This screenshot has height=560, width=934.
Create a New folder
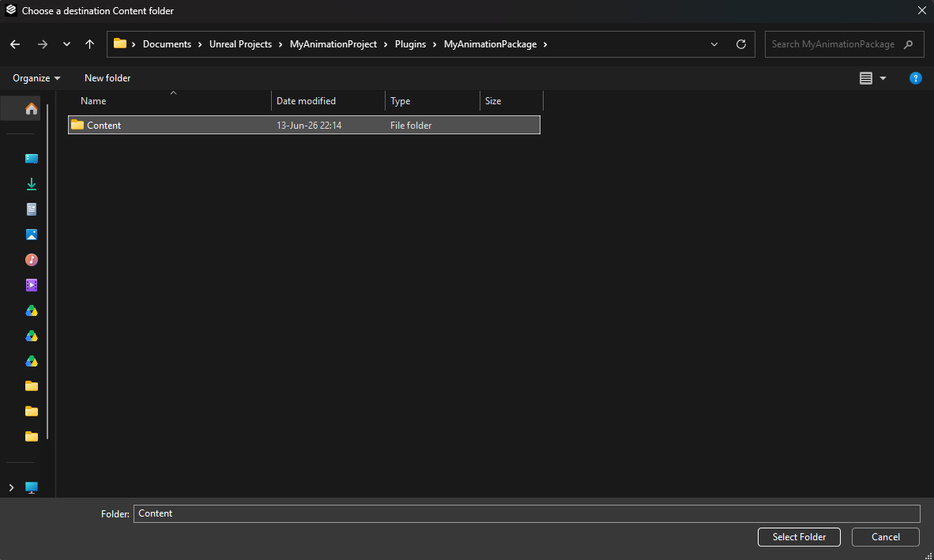point(107,78)
